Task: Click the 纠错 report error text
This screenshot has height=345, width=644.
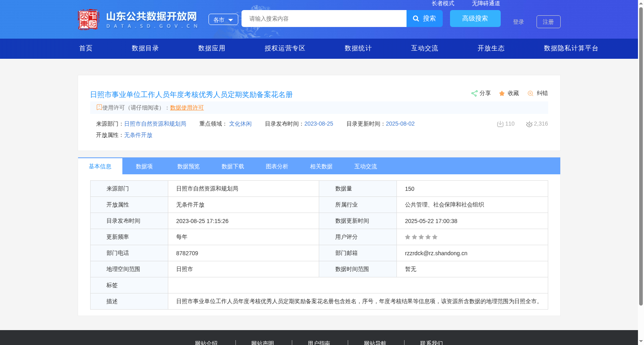Action: 542,93
